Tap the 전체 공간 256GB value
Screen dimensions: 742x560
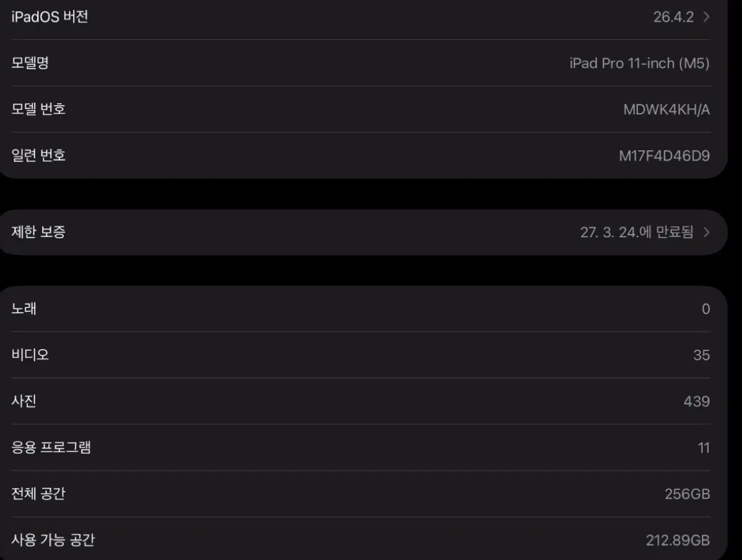tap(687, 494)
